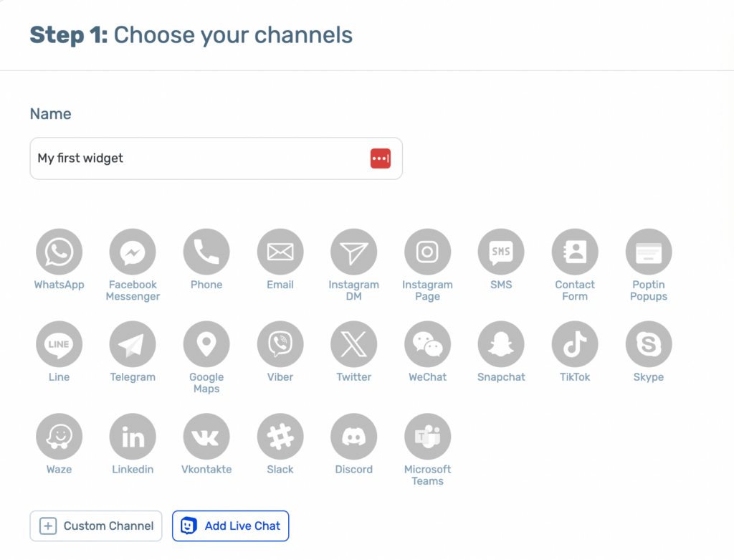
Task: Add the Phone channel
Action: point(206,252)
